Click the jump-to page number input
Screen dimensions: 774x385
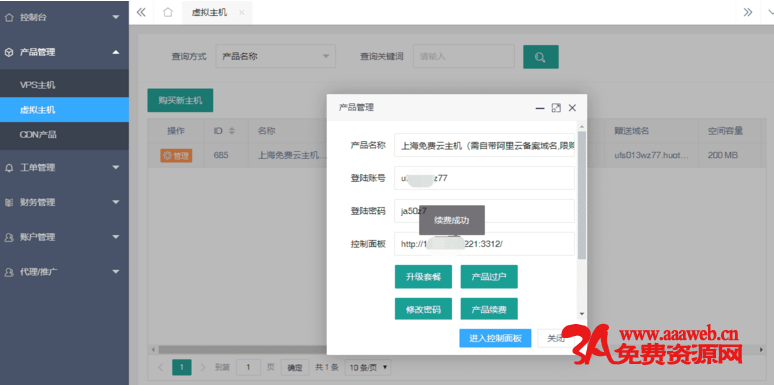(249, 367)
